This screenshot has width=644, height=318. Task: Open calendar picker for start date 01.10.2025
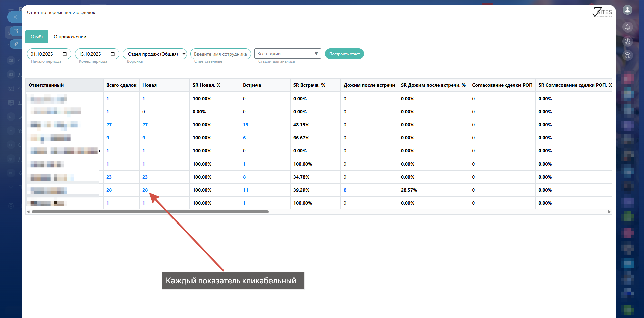[x=65, y=54]
